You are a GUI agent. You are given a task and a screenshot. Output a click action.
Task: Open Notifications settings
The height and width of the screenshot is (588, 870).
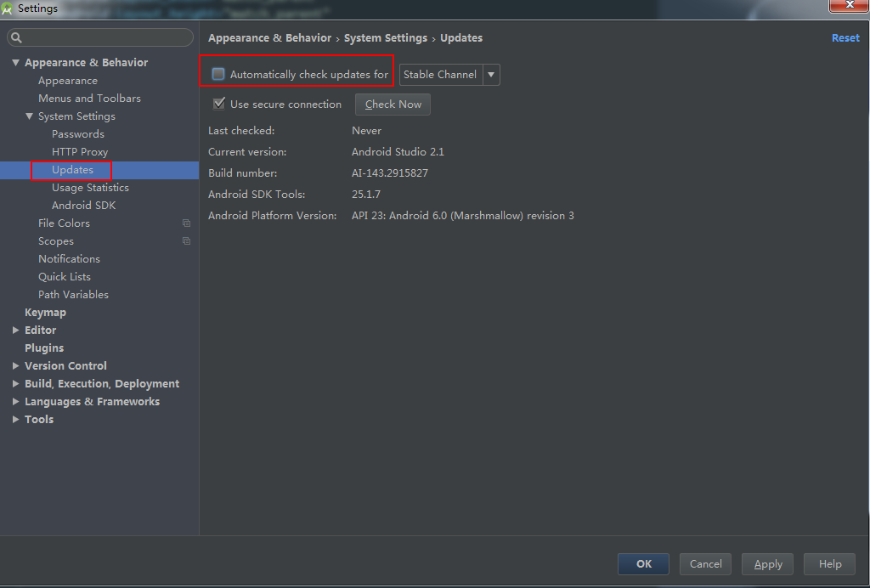(x=70, y=258)
